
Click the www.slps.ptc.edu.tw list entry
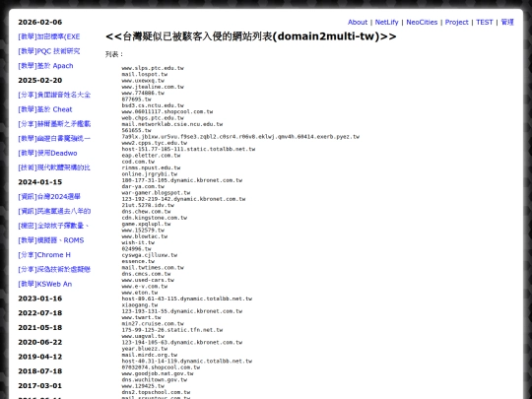pyautogui.click(x=153, y=68)
